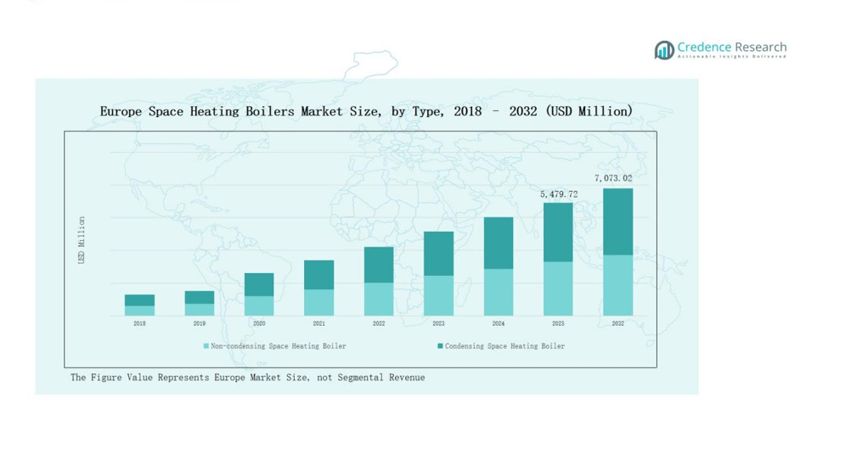Click the 2022 x-axis year label
868x465 pixels.
pyautogui.click(x=379, y=323)
